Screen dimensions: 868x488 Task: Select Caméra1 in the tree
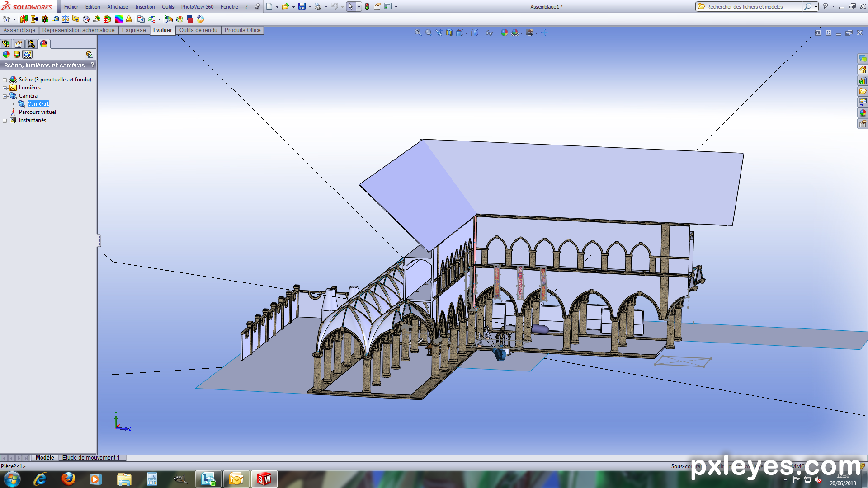click(38, 104)
